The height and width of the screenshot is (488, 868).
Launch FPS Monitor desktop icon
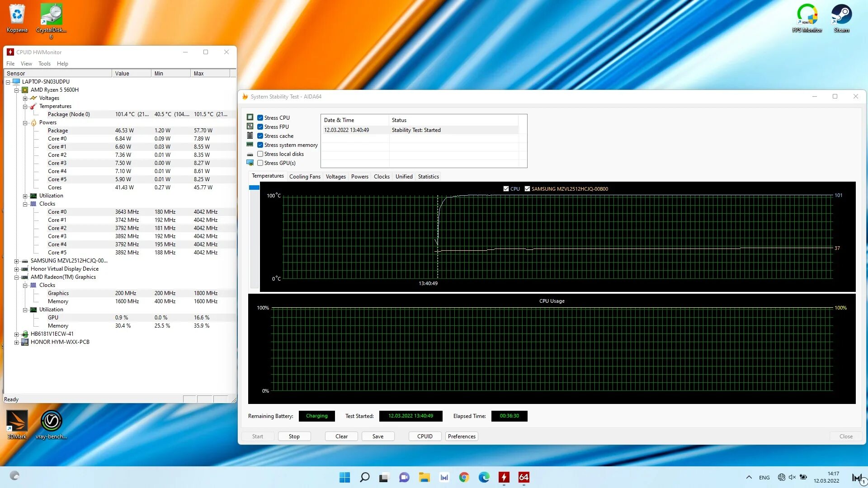point(807,18)
